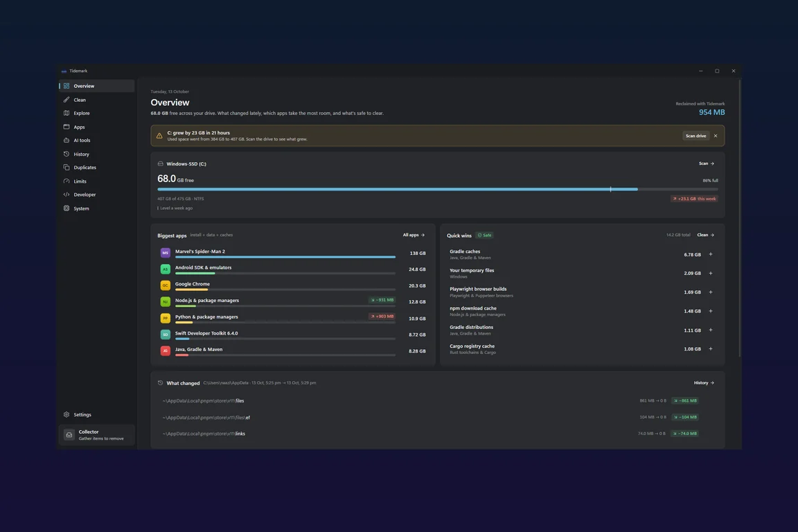This screenshot has height=532, width=798.
Task: Add Playwright browser builds with plus
Action: pyautogui.click(x=711, y=292)
